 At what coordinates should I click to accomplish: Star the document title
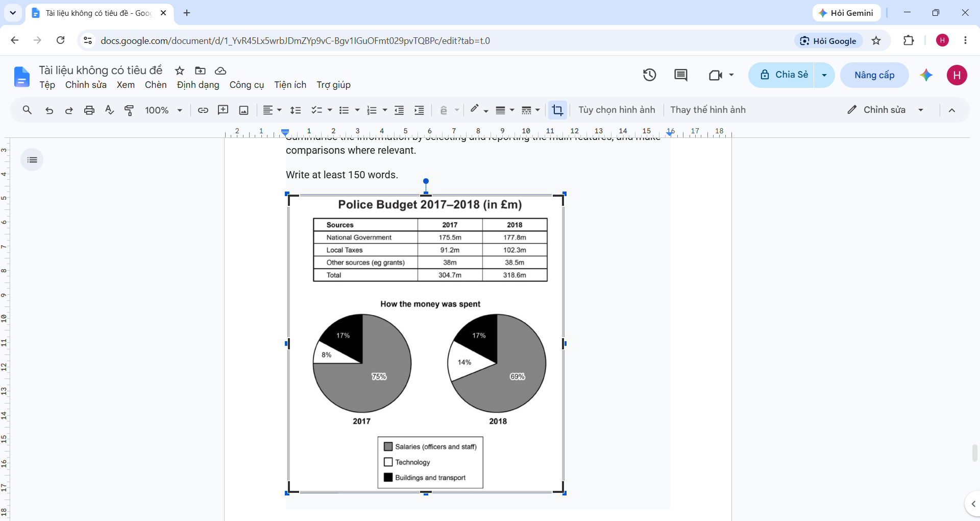(x=180, y=70)
